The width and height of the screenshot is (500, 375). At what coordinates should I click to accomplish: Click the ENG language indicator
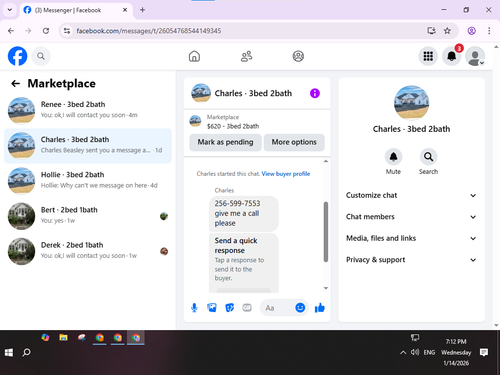click(429, 352)
